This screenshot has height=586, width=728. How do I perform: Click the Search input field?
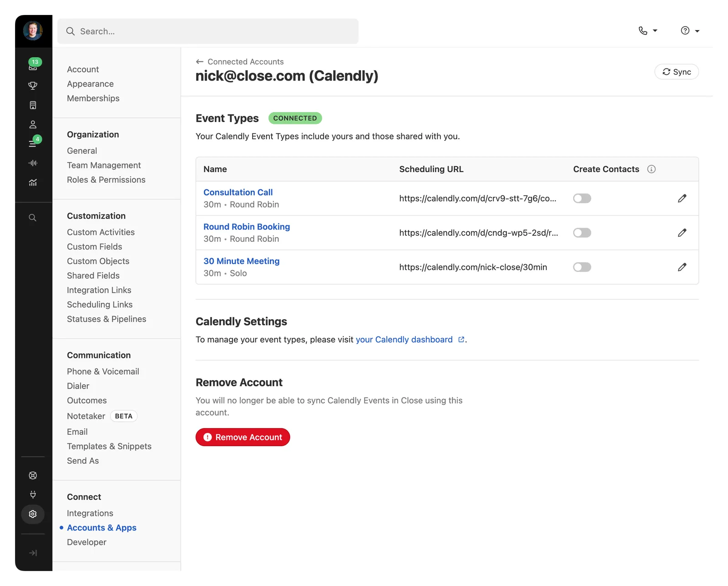click(208, 31)
